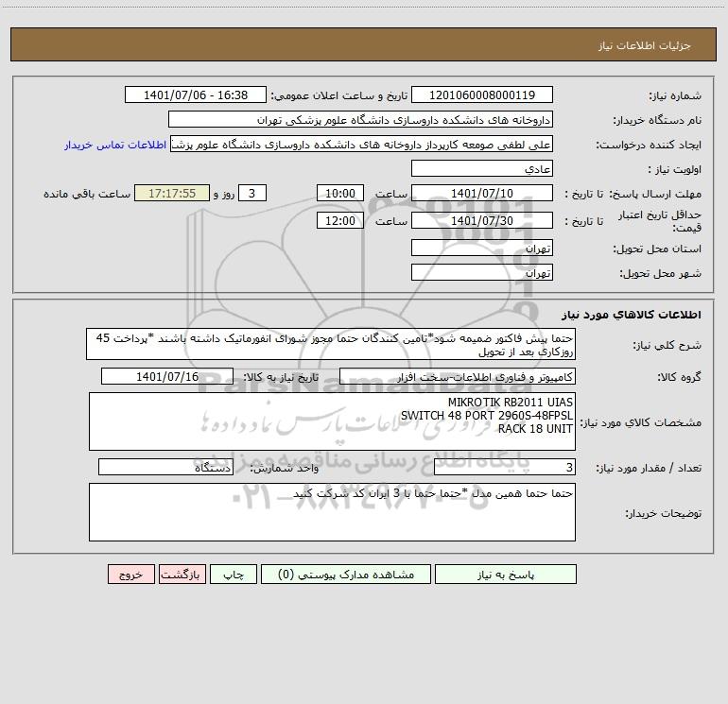The image size is (728, 704).
Task: Click general description text area
Action: [331, 344]
